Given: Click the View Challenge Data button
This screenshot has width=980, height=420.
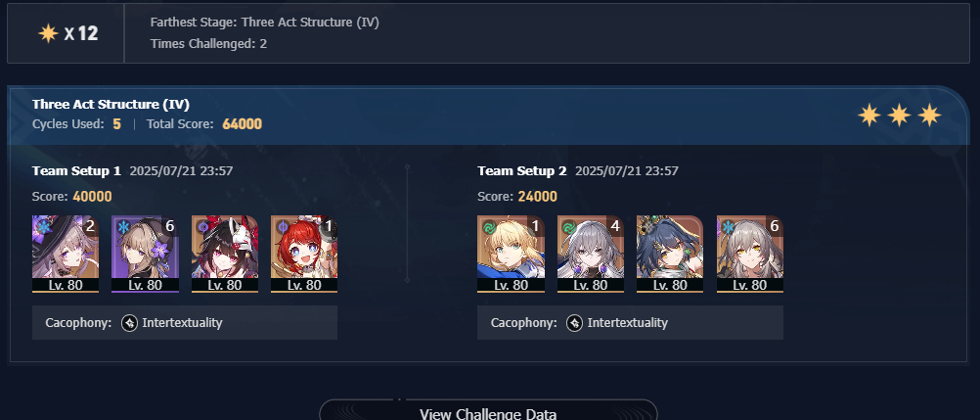Looking at the screenshot, I should point(488,410).
